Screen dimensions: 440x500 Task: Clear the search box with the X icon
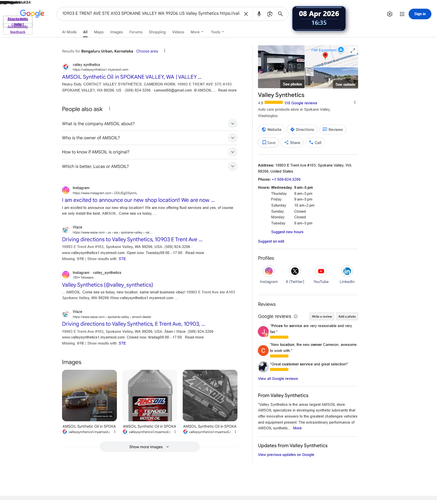point(246,14)
